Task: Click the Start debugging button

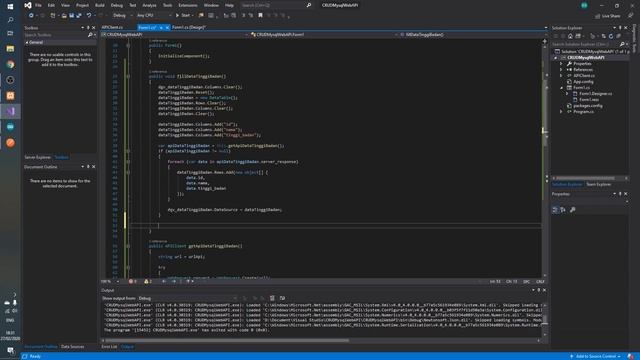Action: click(x=183, y=16)
